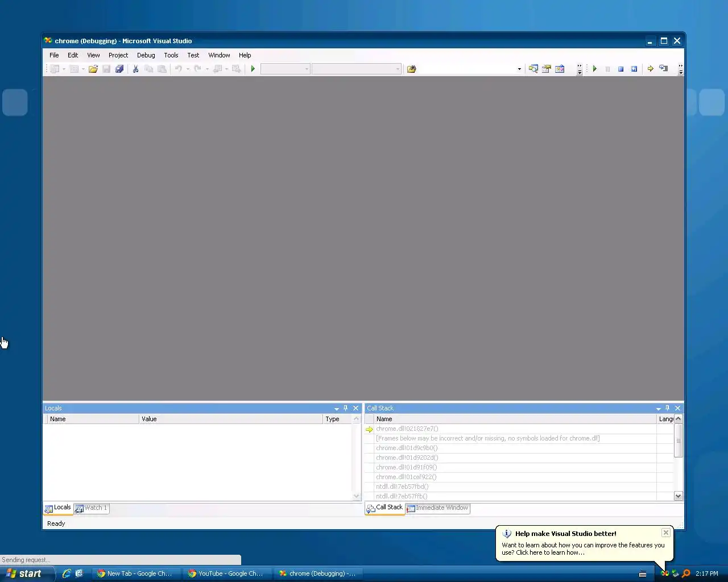Toggle auto-hide pin on Call Stack panel
The width and height of the screenshot is (728, 582).
coord(668,408)
